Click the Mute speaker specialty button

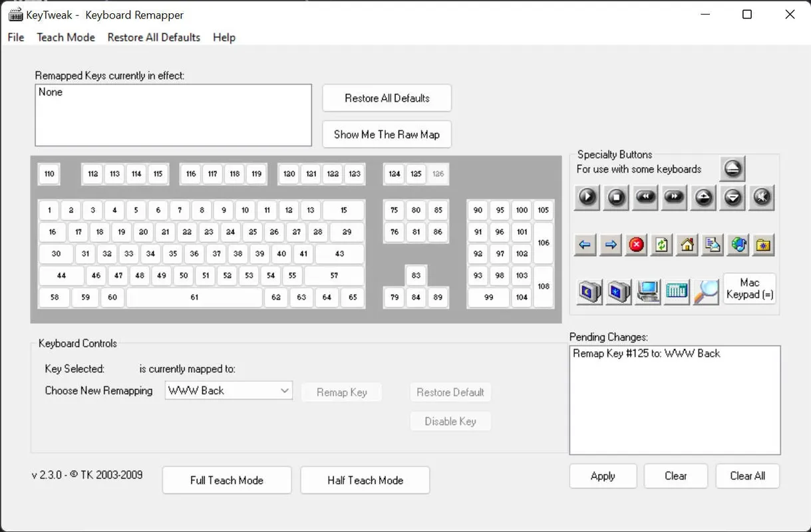(762, 198)
